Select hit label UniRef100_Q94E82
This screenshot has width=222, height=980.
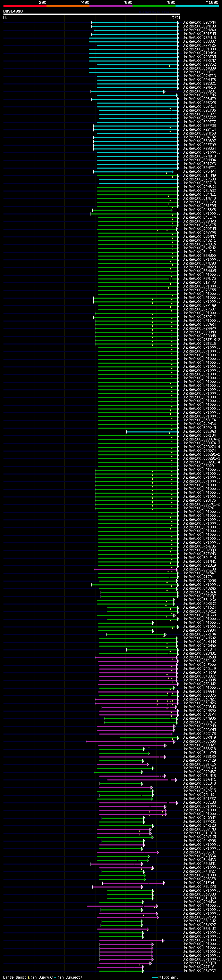[x=199, y=137]
